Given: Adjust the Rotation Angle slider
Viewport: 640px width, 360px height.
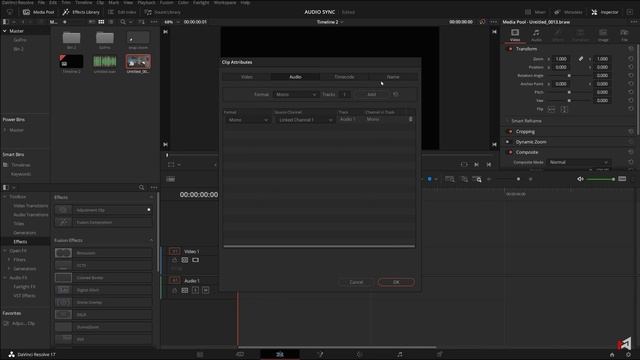Looking at the screenshot, I should point(569,76).
